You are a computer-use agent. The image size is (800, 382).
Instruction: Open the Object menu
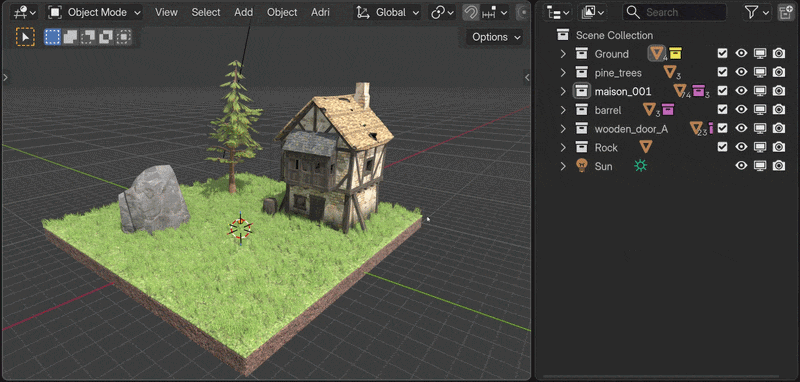282,12
